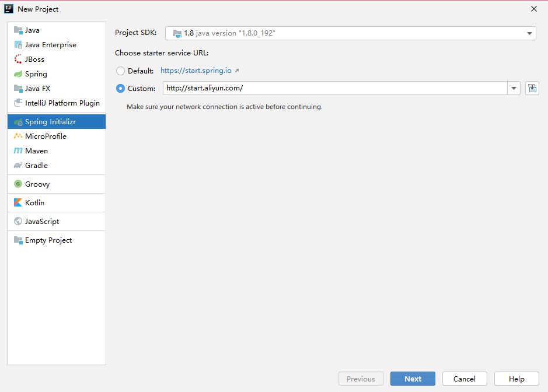Select the Empty Project label

tap(48, 240)
